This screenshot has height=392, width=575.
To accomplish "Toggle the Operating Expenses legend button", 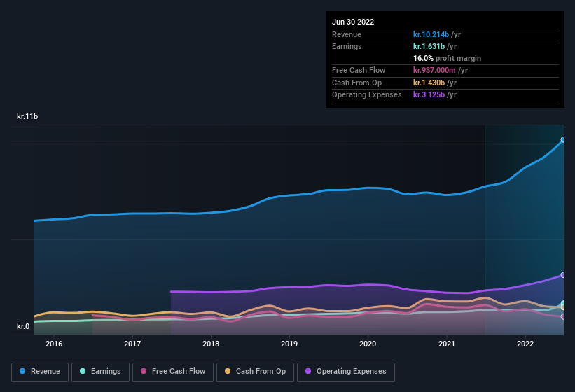I will (345, 372).
